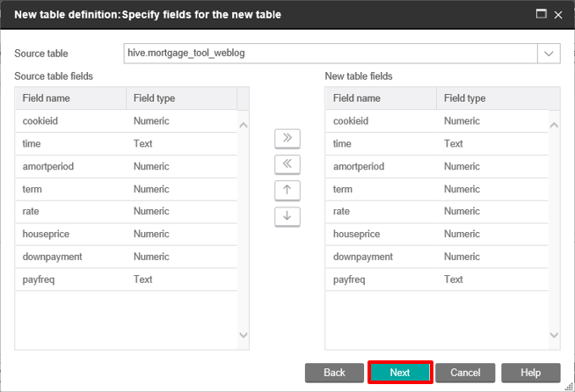This screenshot has width=575, height=392.
Task: Close the New table definition dialog
Action: [558, 15]
